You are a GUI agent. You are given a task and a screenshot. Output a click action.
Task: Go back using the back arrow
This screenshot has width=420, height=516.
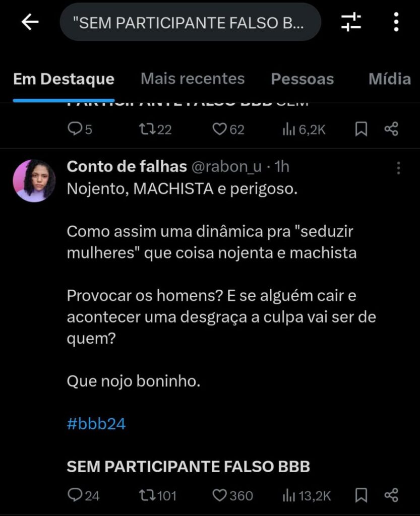30,22
